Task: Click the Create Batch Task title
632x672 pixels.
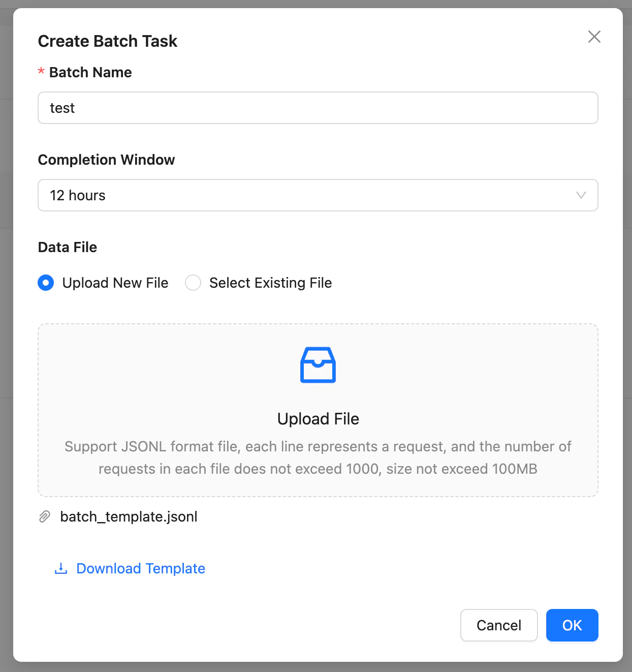Action: [x=107, y=41]
